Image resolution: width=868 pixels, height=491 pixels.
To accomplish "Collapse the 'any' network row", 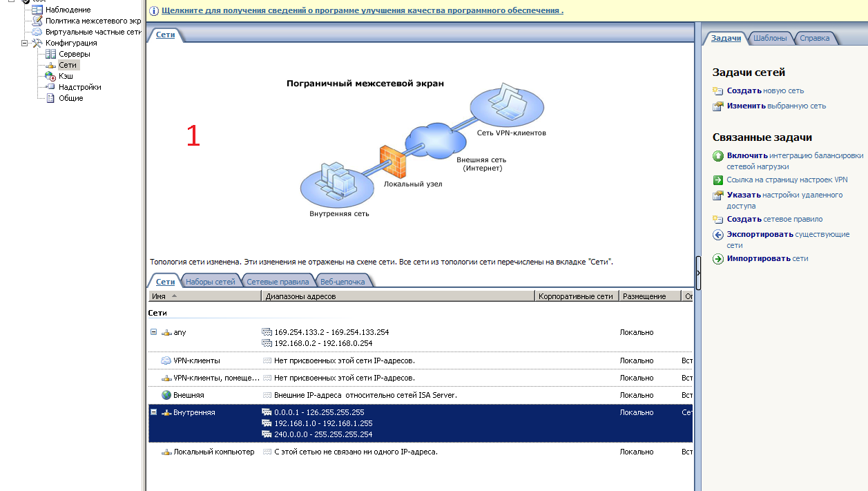I will click(153, 332).
